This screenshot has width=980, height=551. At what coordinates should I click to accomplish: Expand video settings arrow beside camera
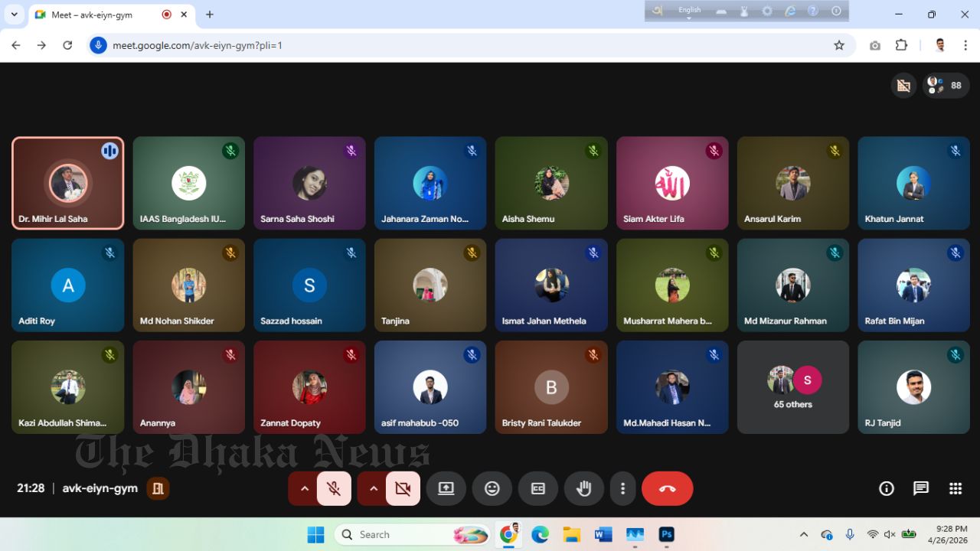tap(373, 488)
